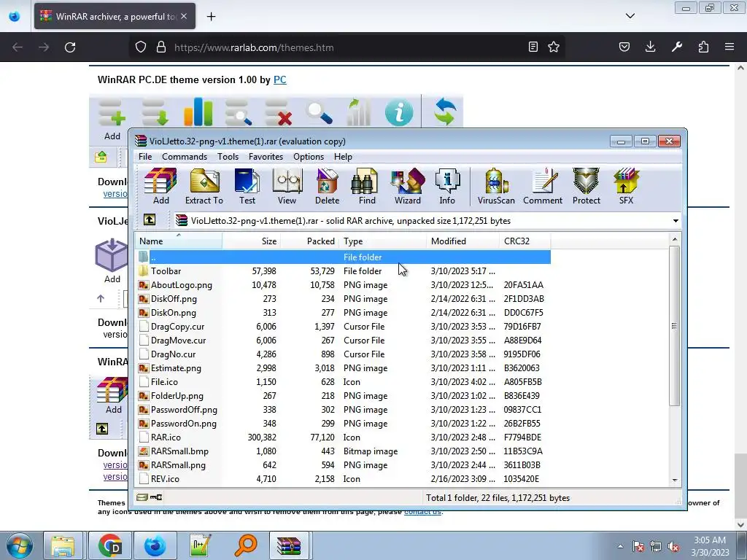The height and width of the screenshot is (560, 747).
Task: Select the RARSmall.bmp file
Action: [343, 451]
